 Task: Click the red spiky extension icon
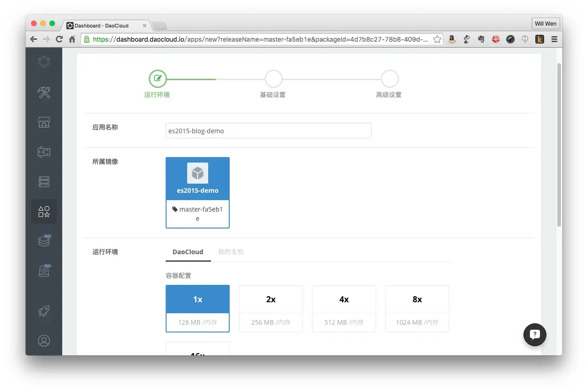point(496,39)
